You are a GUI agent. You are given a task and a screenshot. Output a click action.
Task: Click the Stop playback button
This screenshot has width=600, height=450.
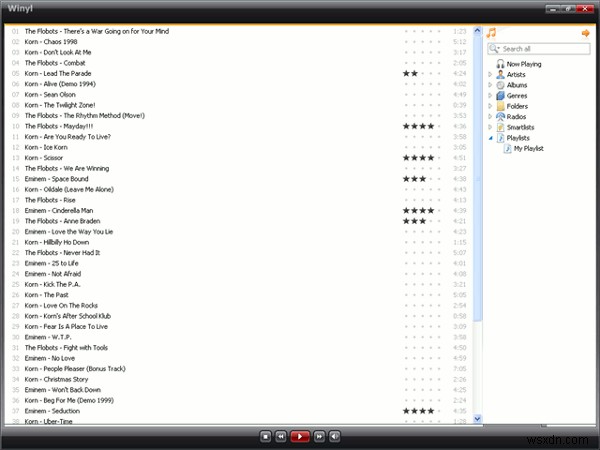(x=266, y=436)
